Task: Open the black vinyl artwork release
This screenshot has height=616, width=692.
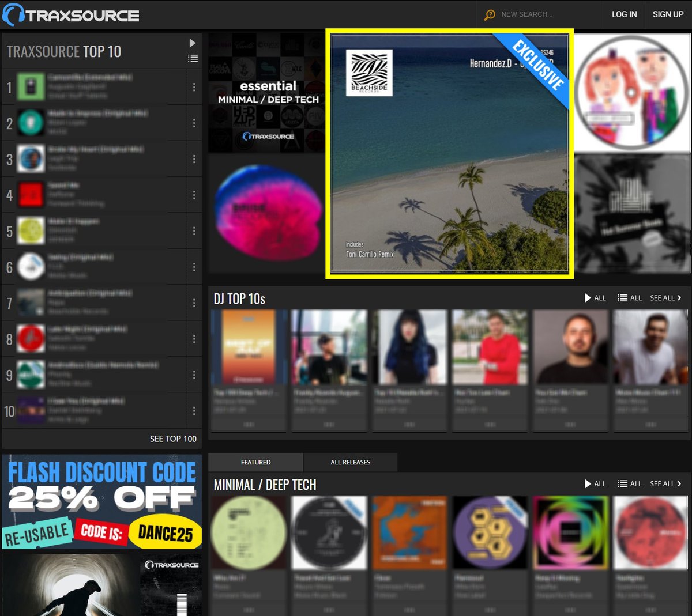Action: click(x=329, y=533)
